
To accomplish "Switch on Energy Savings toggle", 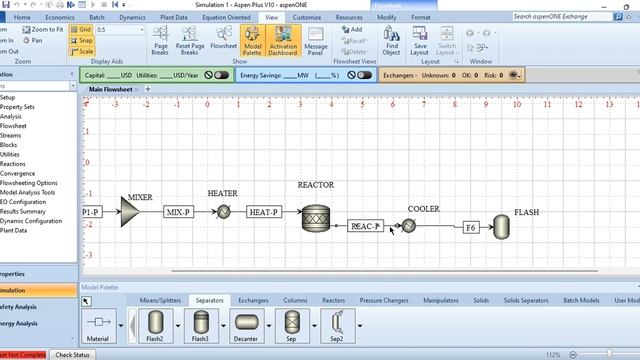I will click(364, 75).
